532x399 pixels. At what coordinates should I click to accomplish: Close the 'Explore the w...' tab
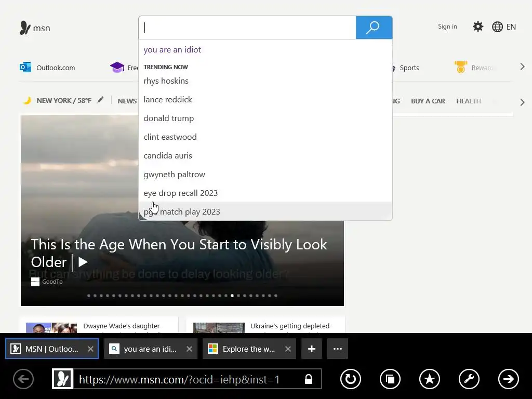(x=288, y=349)
